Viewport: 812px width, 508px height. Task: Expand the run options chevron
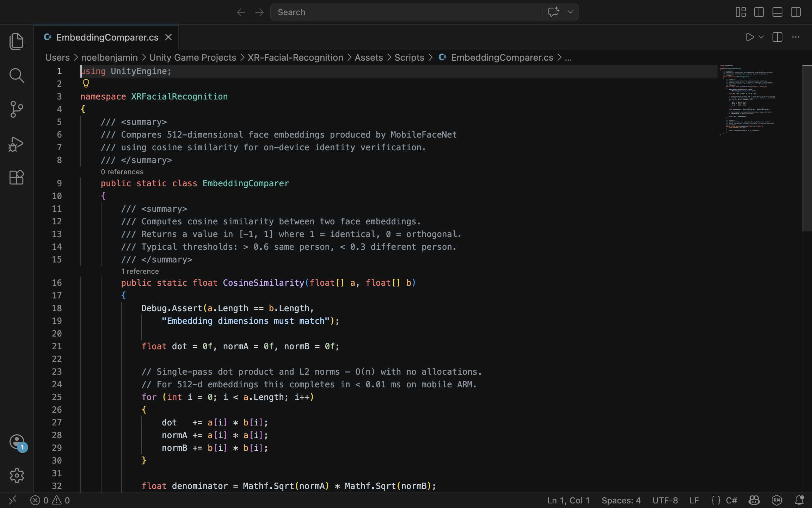(x=761, y=37)
